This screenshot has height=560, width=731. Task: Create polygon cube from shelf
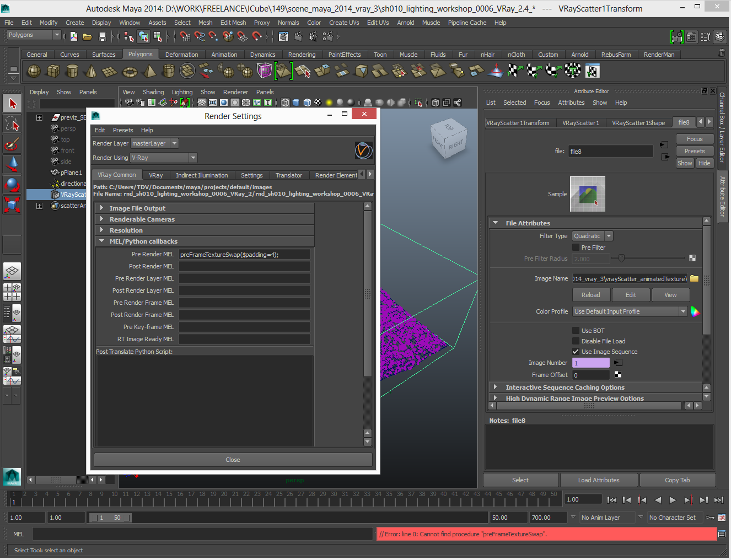tap(53, 71)
